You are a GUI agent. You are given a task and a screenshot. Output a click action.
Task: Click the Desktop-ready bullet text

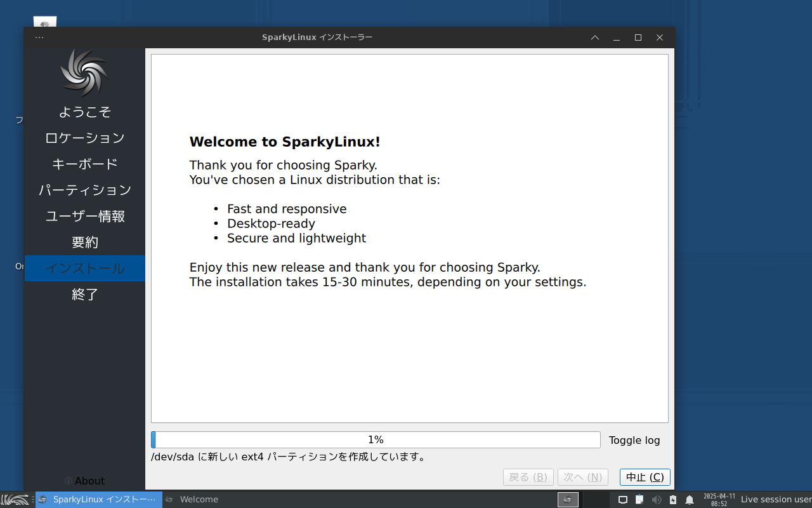pyautogui.click(x=271, y=224)
